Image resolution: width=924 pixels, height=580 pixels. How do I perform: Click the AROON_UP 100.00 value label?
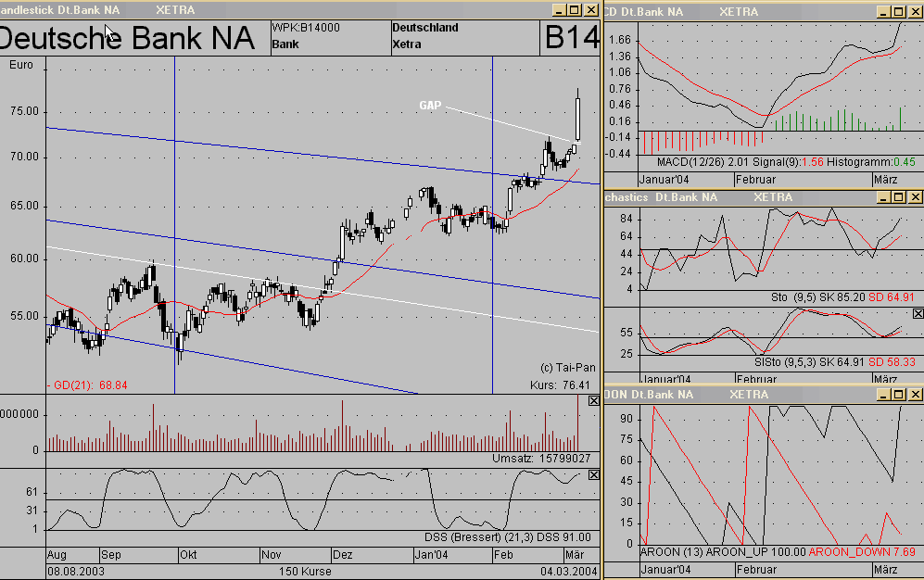pyautogui.click(x=755, y=552)
